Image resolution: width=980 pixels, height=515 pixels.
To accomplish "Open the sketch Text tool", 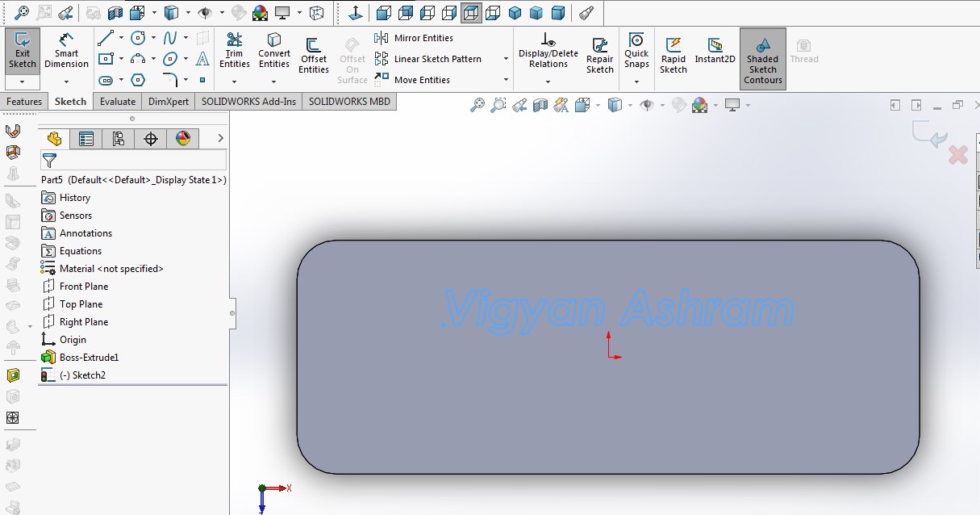I will (x=202, y=59).
